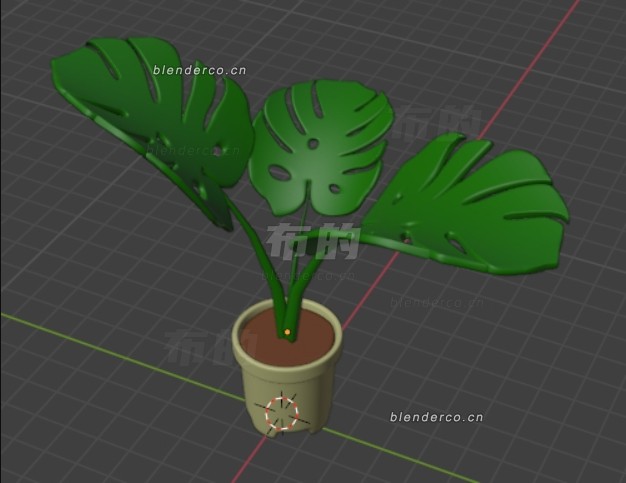Image resolution: width=626 pixels, height=483 pixels.
Task: Click the red-white 3D cursor on the pot
Action: click(x=282, y=414)
